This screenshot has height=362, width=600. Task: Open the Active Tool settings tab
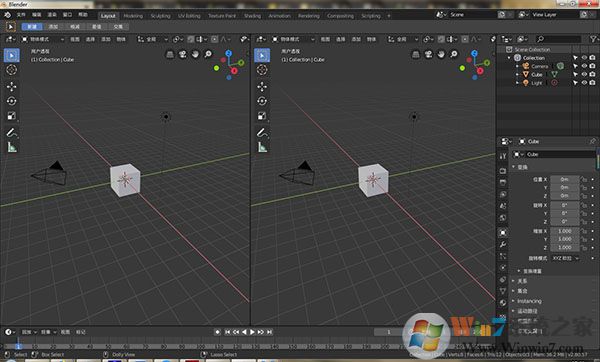pos(503,156)
